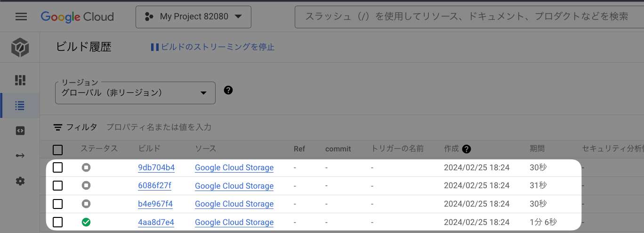Open the hamburger navigation menu
Viewport: 644px width, 233px height.
pyautogui.click(x=21, y=17)
